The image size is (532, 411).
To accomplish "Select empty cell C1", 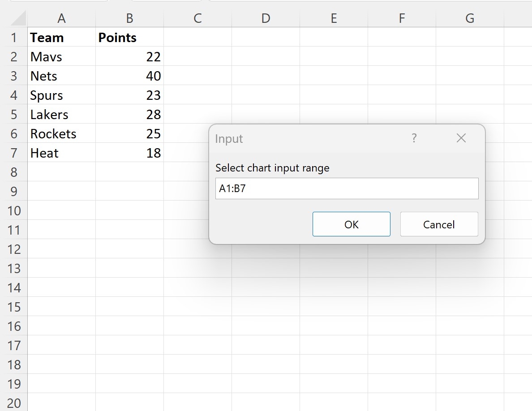I will [x=197, y=38].
